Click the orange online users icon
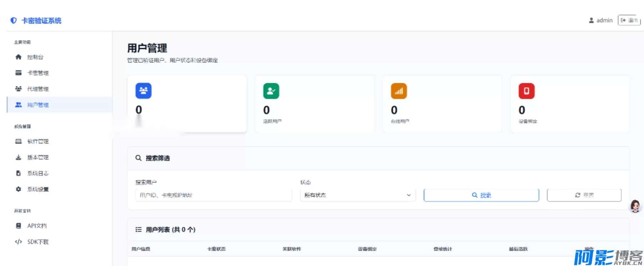This screenshot has width=644, height=266. [399, 91]
